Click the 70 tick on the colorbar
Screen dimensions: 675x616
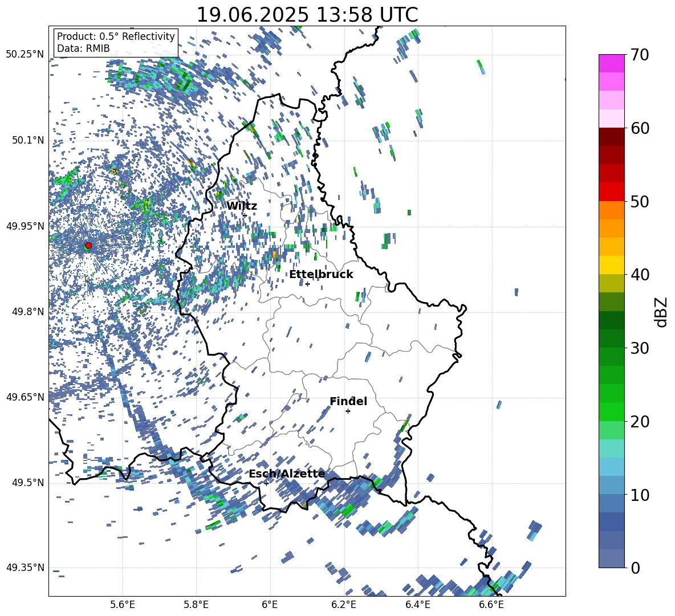pos(640,55)
